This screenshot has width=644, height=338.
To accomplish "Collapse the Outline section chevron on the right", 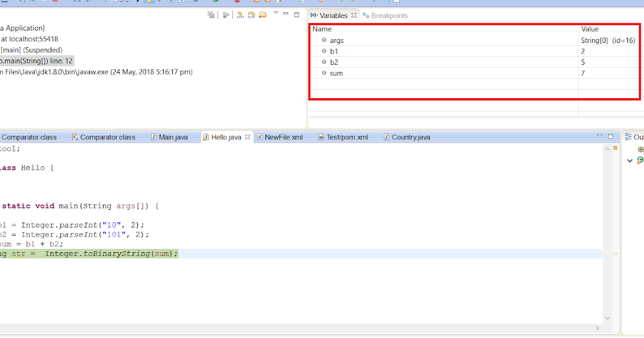I will pos(630,160).
